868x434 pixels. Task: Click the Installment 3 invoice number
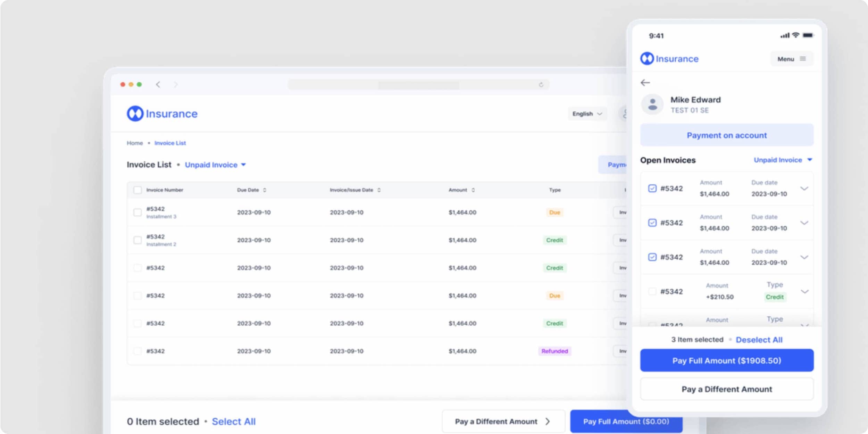pyautogui.click(x=156, y=209)
